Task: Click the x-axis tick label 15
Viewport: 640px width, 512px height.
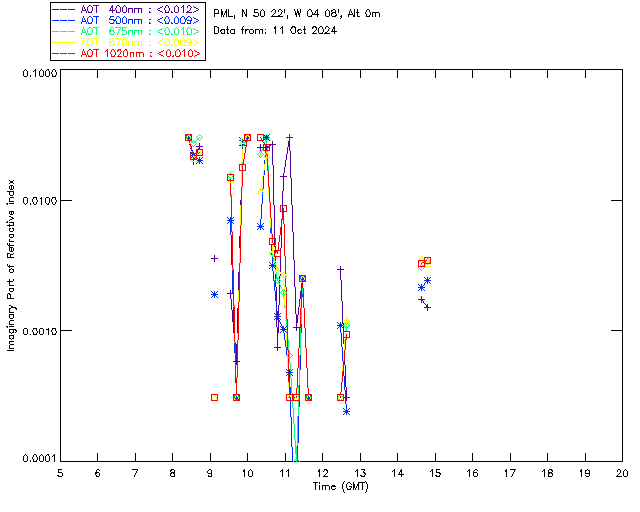Action: point(435,473)
